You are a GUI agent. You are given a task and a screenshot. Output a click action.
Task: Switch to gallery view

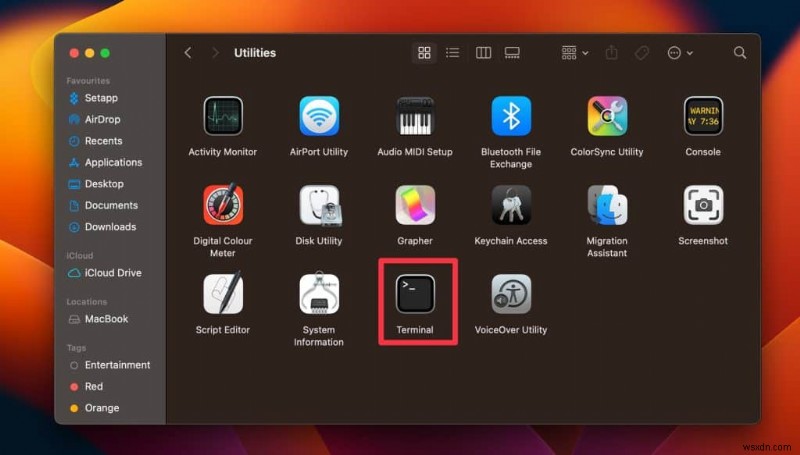tap(512, 53)
